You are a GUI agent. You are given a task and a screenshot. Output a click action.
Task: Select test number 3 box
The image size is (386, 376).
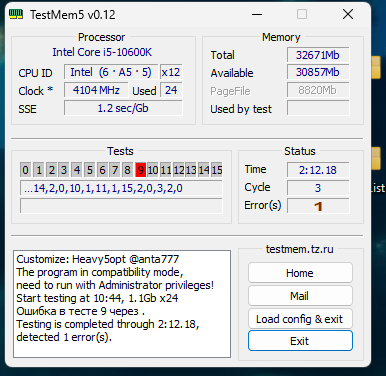coord(64,170)
